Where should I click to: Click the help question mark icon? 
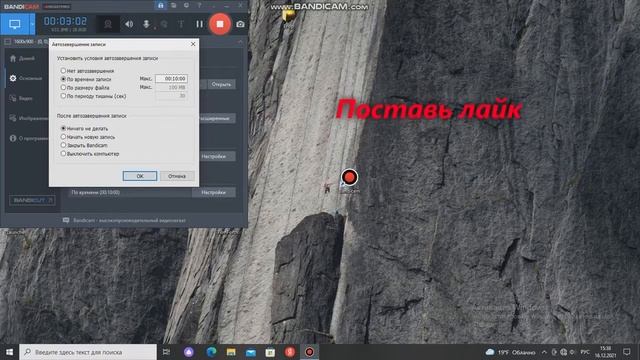pos(199,5)
